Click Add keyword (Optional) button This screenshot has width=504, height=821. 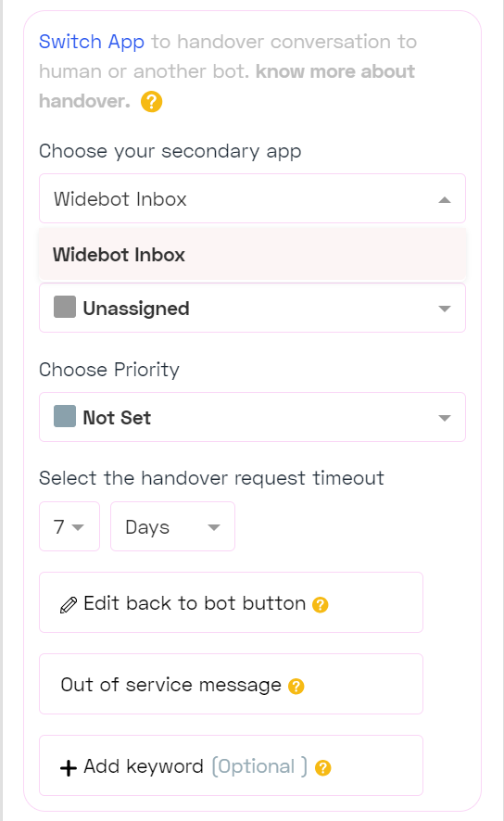pos(231,765)
